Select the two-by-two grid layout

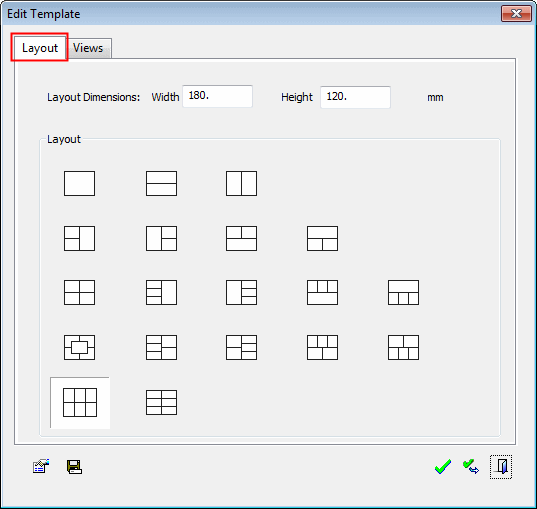(x=79, y=293)
